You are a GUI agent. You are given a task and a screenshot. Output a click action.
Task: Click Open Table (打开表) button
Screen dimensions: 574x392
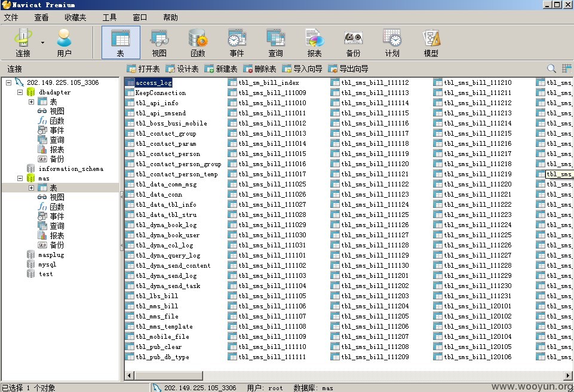point(143,69)
